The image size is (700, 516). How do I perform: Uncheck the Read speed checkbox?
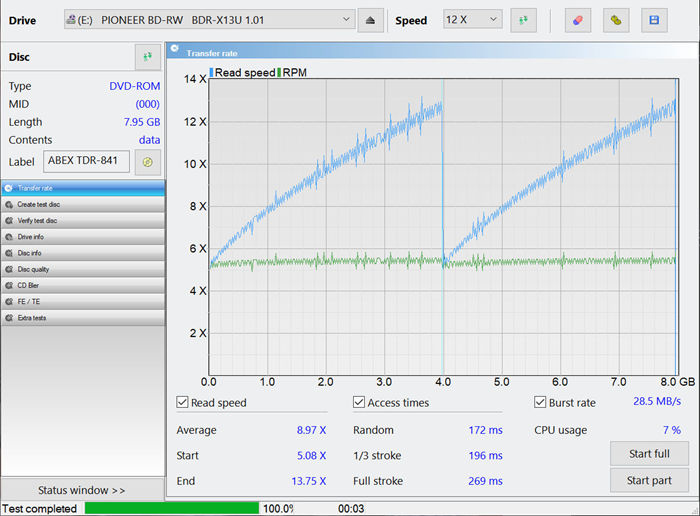[x=182, y=403]
